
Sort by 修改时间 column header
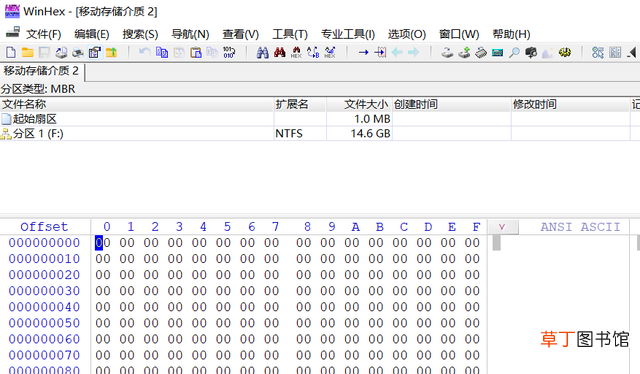[x=571, y=105]
